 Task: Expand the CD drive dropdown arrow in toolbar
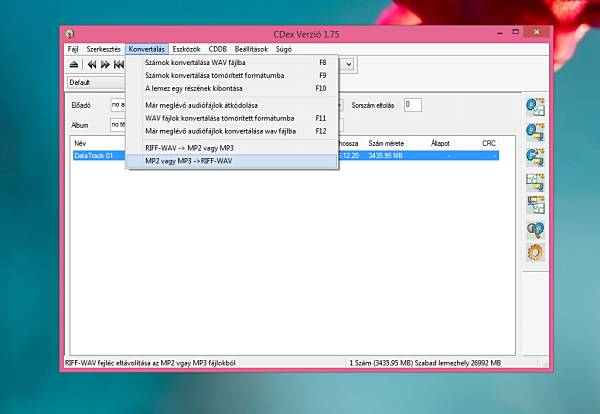(349, 64)
